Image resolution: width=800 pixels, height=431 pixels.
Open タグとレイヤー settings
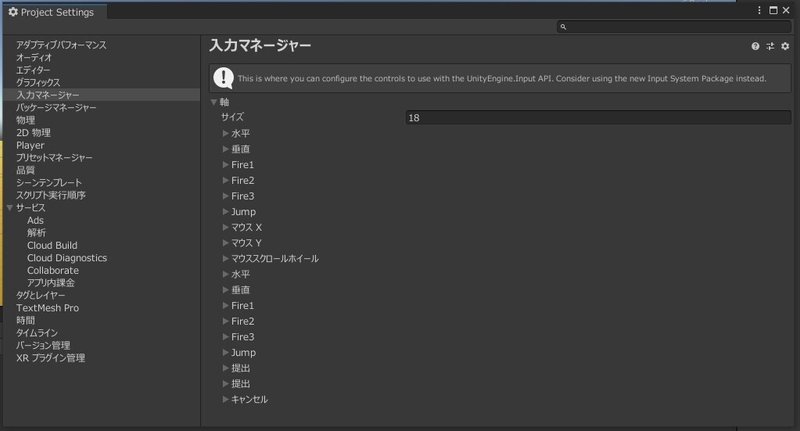click(41, 295)
